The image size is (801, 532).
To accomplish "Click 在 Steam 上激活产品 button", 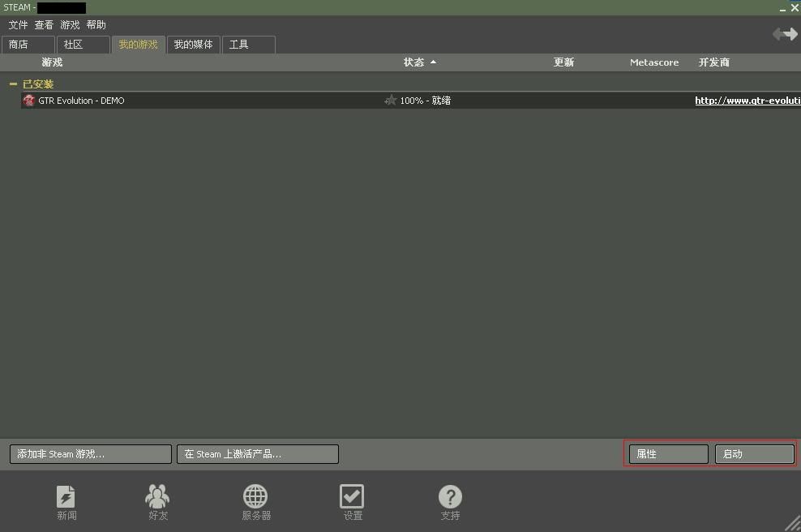I will pos(258,454).
